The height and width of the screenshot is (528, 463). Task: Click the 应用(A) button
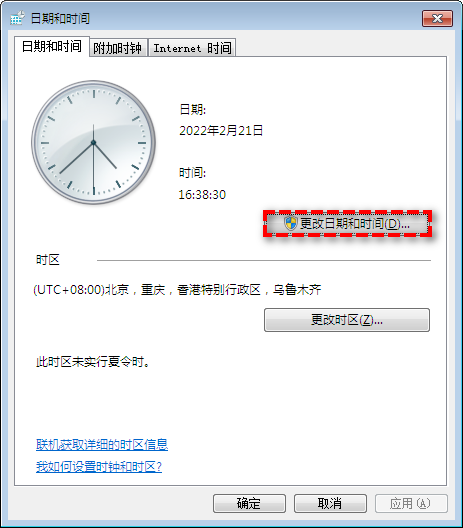tap(411, 503)
